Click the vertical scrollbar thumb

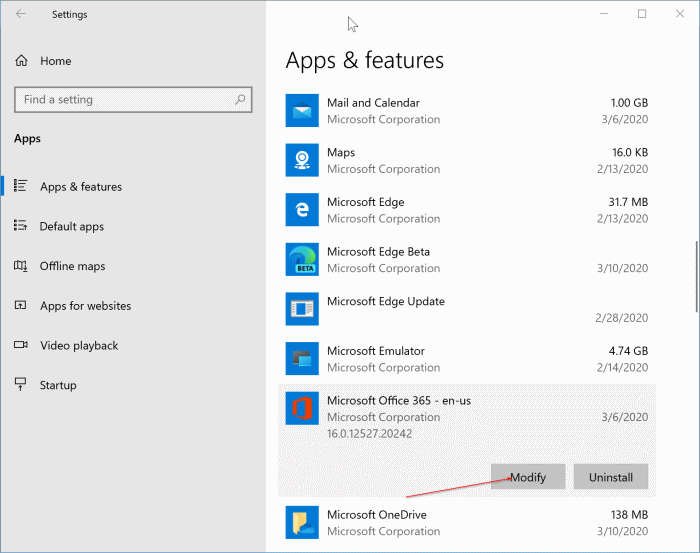click(696, 277)
